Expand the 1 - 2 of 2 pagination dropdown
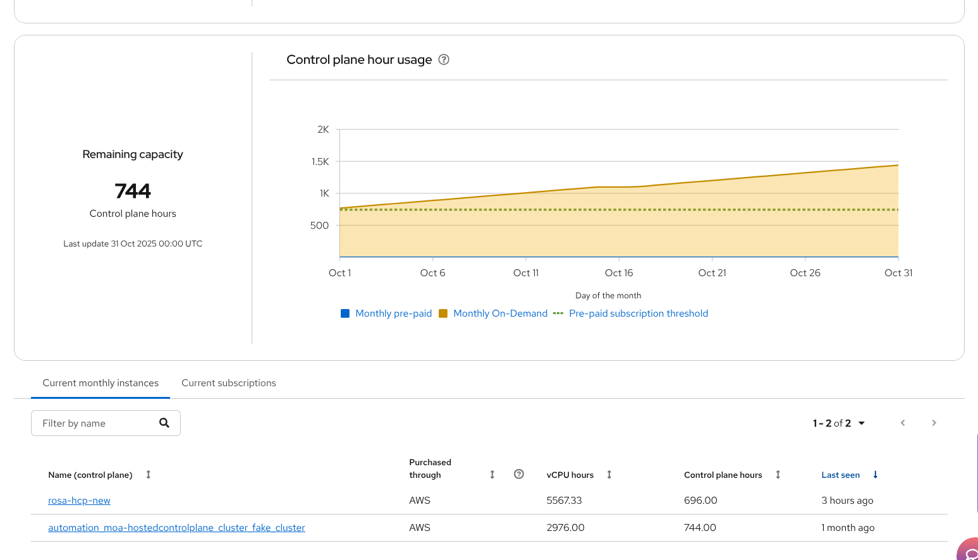 (838, 423)
